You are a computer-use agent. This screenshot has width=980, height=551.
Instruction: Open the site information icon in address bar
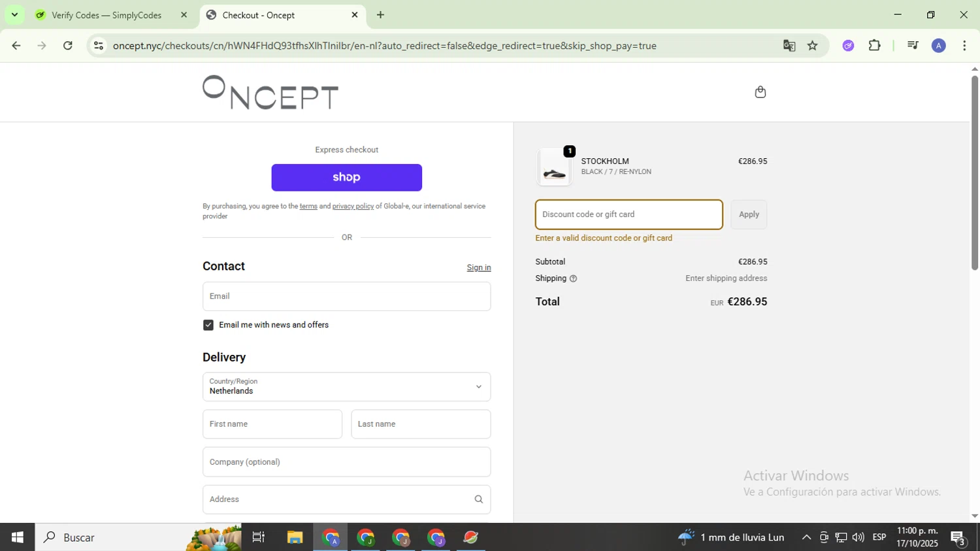pos(99,46)
